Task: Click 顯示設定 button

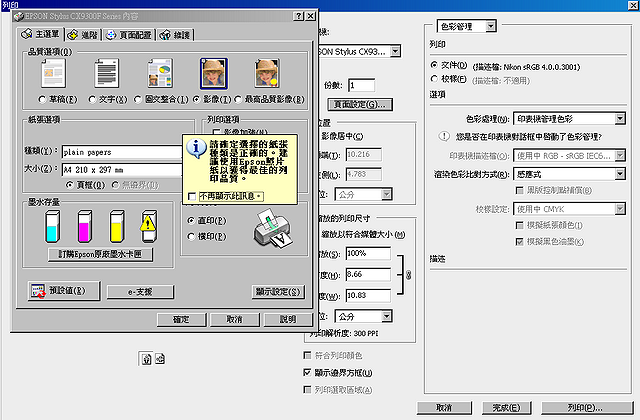Action: point(278,292)
